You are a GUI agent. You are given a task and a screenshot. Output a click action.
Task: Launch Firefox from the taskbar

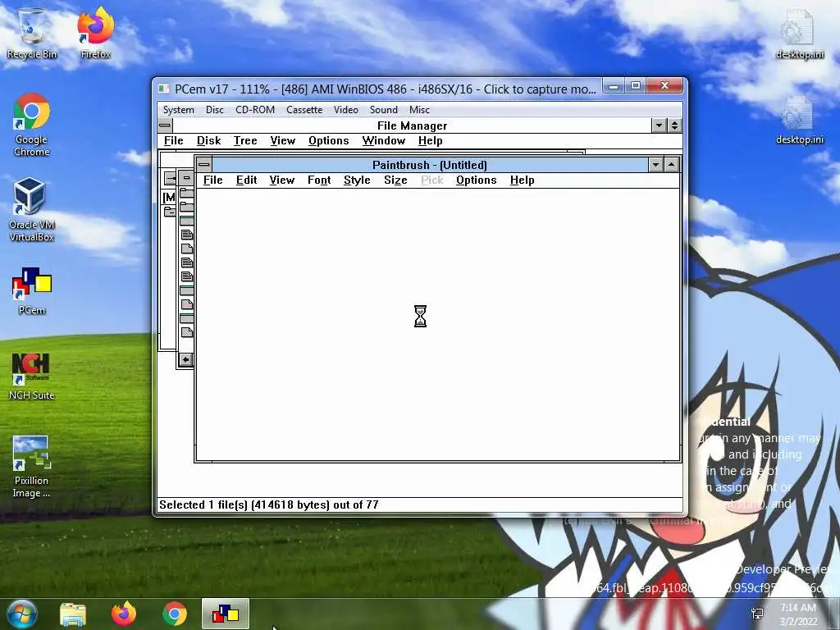pyautogui.click(x=124, y=614)
